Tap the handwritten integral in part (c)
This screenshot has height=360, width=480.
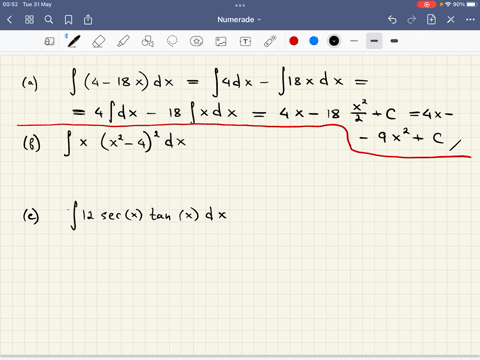(148, 215)
